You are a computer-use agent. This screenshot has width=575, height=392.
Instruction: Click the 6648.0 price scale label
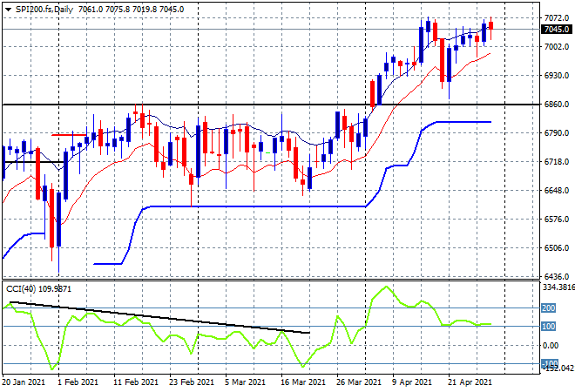pos(557,190)
